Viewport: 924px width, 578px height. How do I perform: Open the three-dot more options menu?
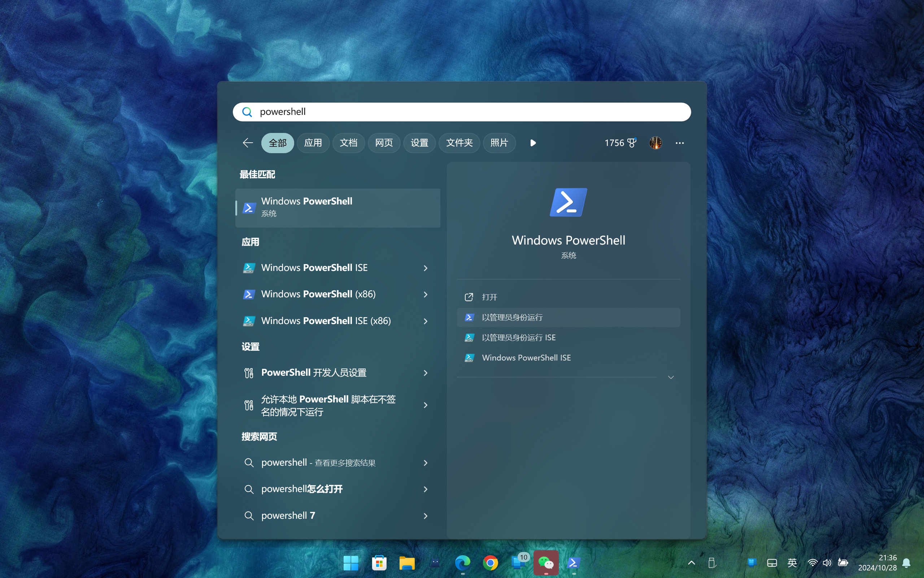click(680, 143)
